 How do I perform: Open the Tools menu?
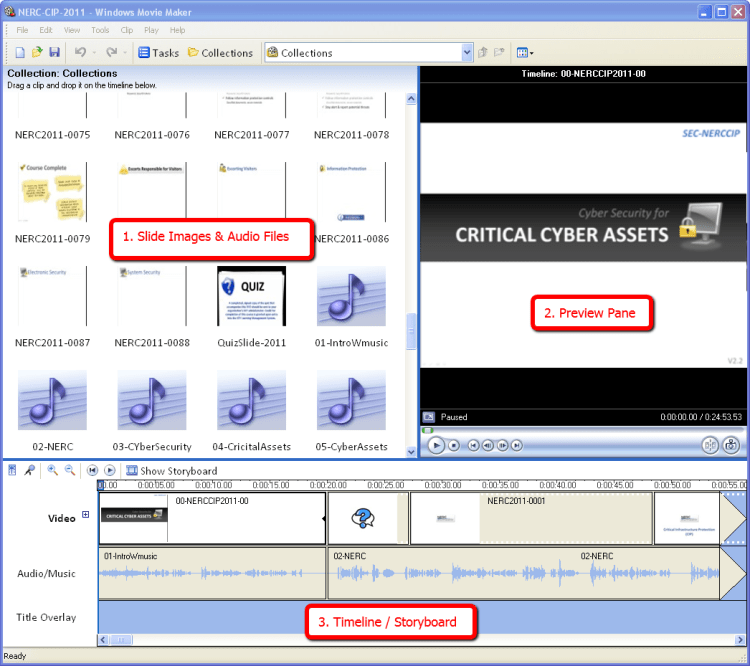click(x=100, y=30)
